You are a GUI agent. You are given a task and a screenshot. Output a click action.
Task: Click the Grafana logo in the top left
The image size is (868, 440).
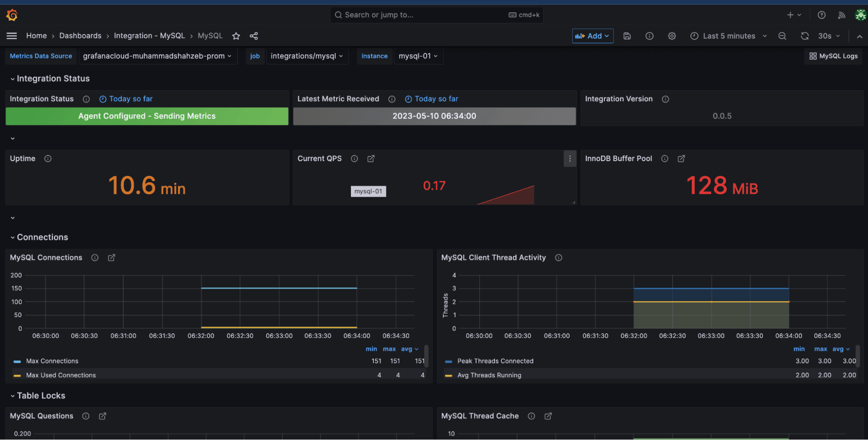click(x=12, y=14)
